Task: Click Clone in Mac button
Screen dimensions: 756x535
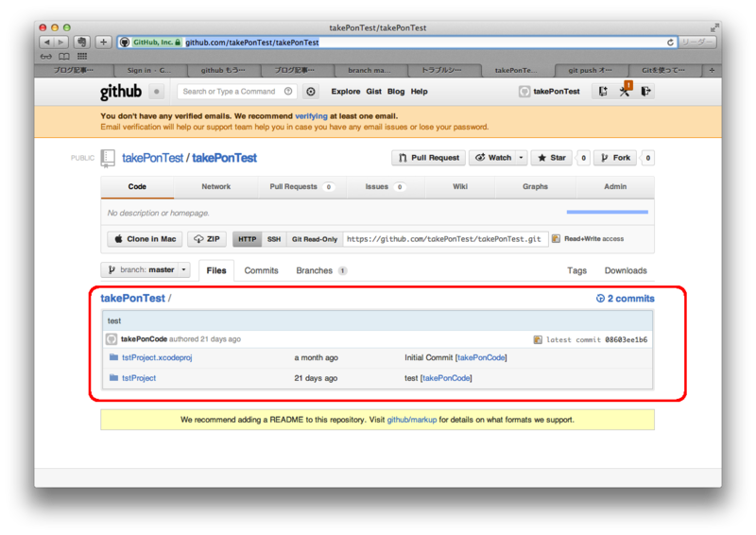Action: [145, 239]
